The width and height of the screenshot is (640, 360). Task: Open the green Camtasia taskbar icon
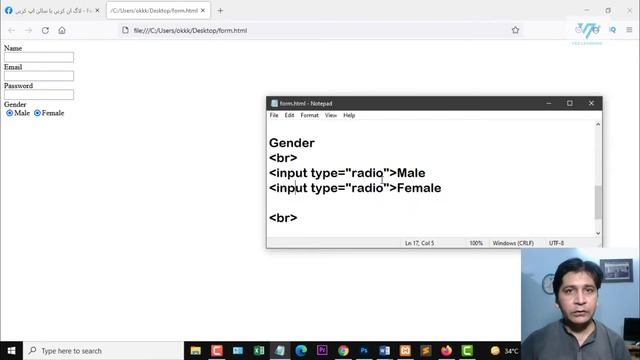pyautogui.click(x=467, y=351)
